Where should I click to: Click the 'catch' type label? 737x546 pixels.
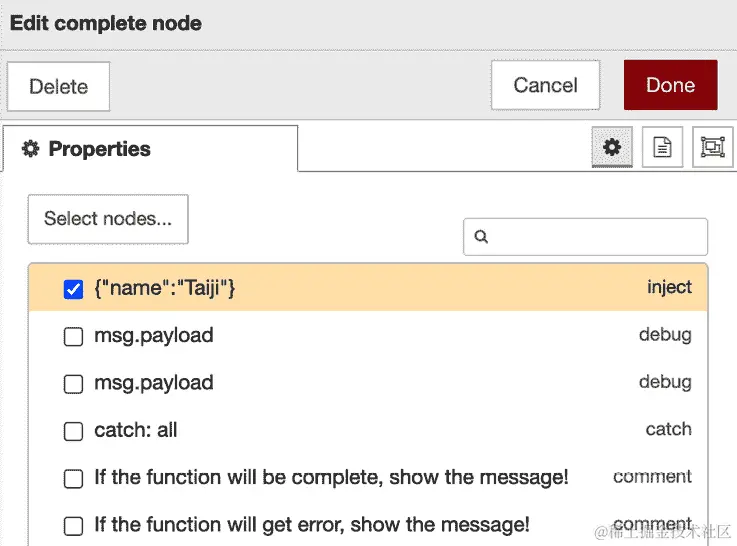[668, 429]
